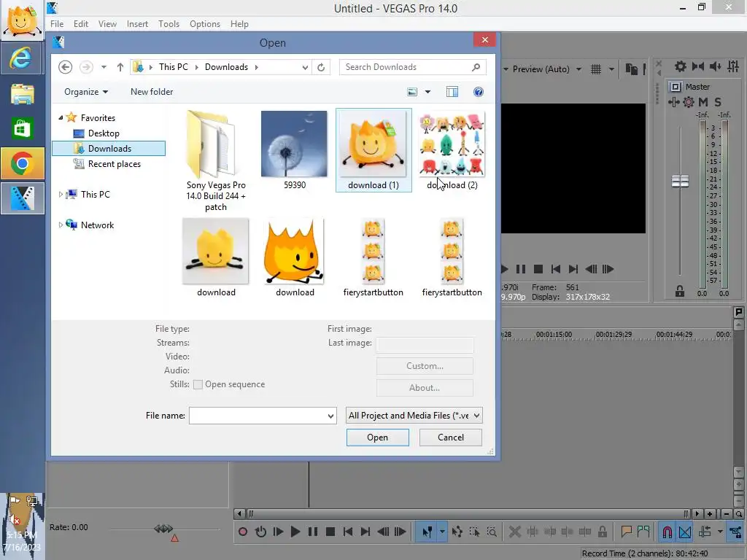Open the Options menu
This screenshot has height=560, width=747.
[x=205, y=24]
